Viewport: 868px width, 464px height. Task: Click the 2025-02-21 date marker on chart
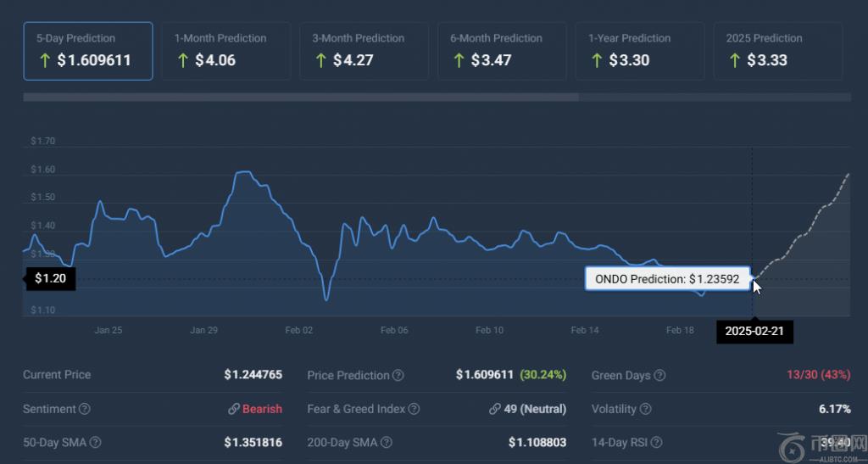(x=755, y=332)
